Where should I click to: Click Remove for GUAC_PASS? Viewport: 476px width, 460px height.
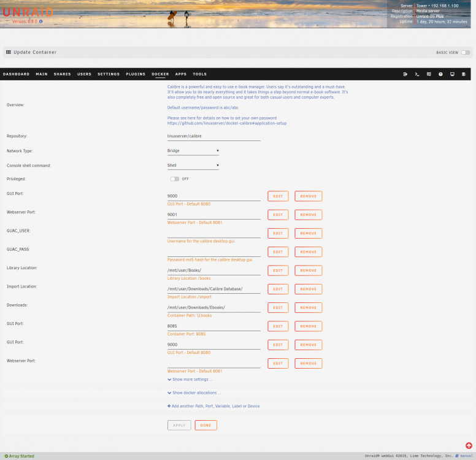[308, 251]
